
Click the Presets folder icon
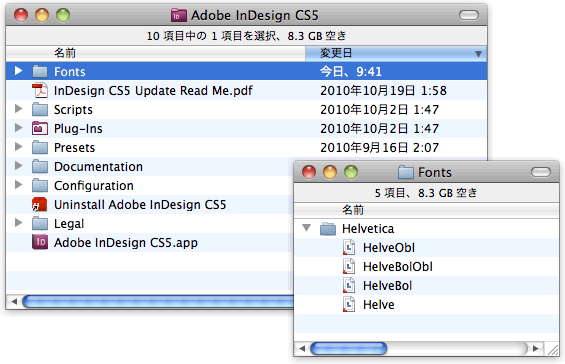pos(40,148)
